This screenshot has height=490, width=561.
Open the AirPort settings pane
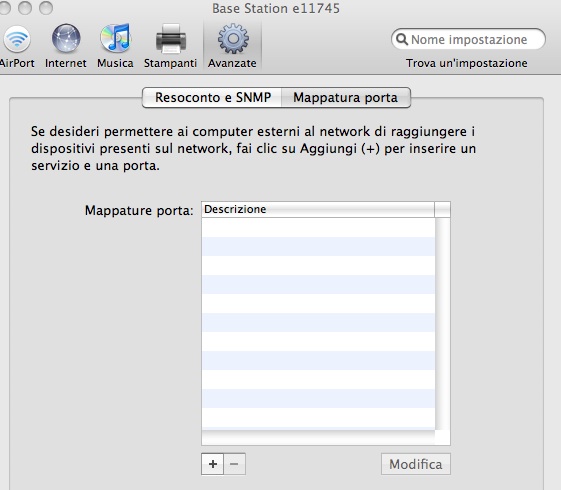[17, 46]
